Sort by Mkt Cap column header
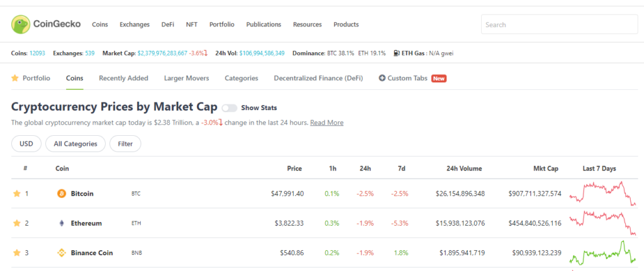The height and width of the screenshot is (271, 644). [x=546, y=169]
